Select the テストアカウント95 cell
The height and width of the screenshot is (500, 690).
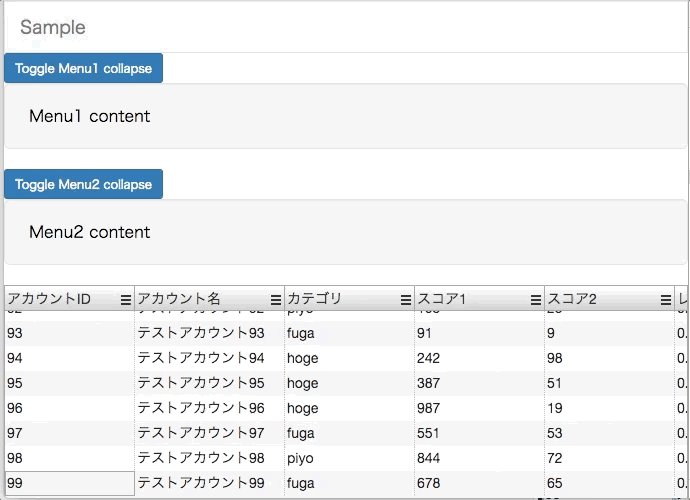point(201,383)
